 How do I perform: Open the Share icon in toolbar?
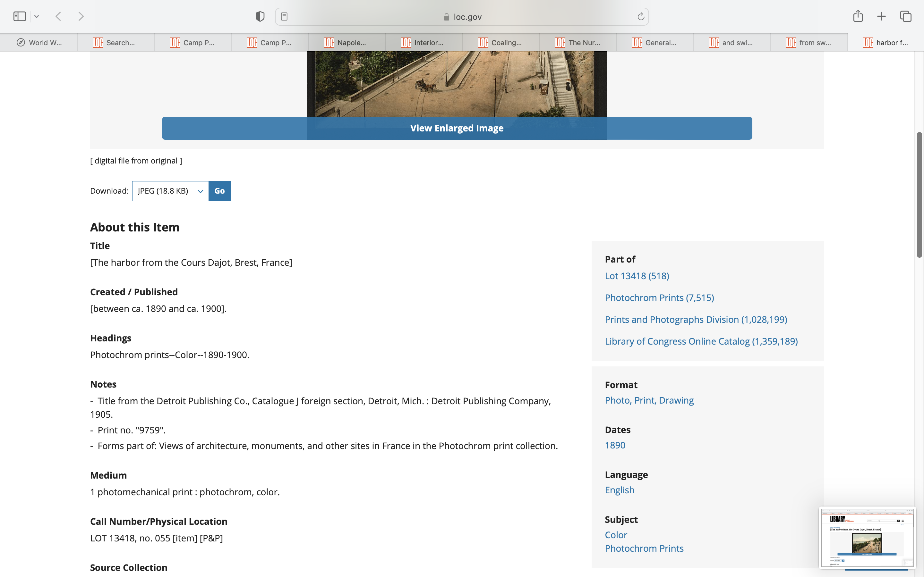click(858, 16)
